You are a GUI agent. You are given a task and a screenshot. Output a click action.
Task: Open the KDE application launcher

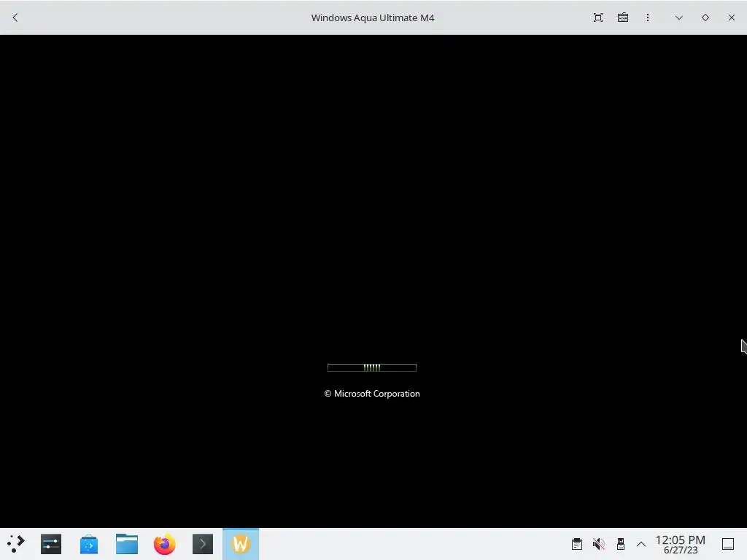pyautogui.click(x=16, y=544)
